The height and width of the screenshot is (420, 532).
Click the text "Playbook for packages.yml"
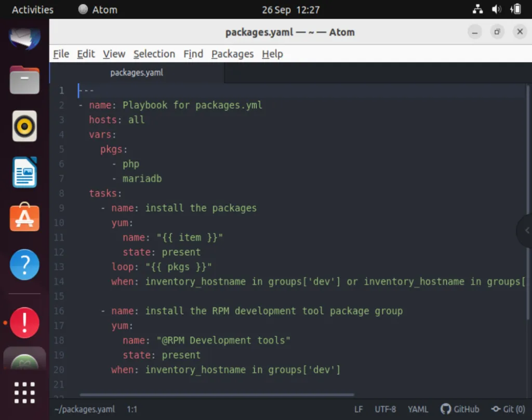(x=192, y=105)
